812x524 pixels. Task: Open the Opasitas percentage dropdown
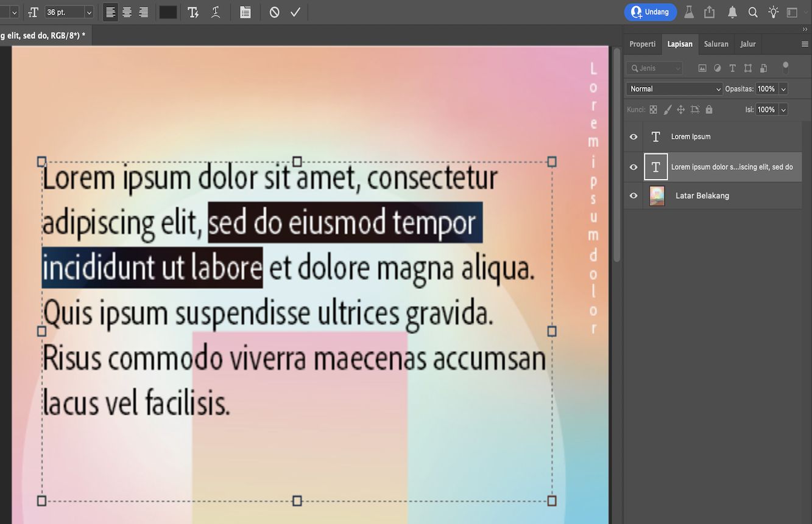coord(783,89)
